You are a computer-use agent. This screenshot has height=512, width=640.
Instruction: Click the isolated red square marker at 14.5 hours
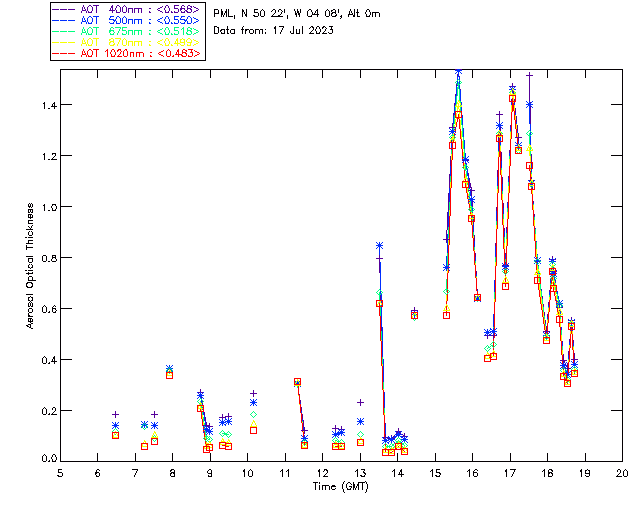pyautogui.click(x=414, y=315)
